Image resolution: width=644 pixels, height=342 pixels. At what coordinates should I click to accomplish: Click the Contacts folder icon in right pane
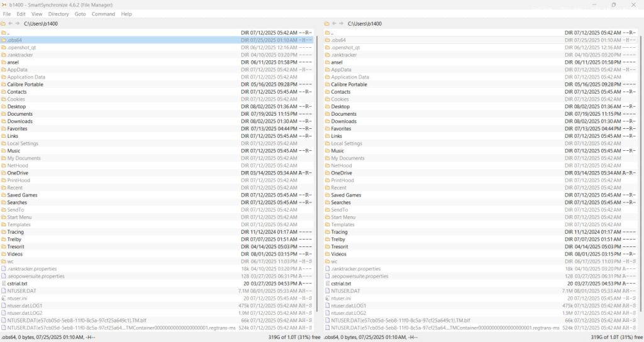327,92
